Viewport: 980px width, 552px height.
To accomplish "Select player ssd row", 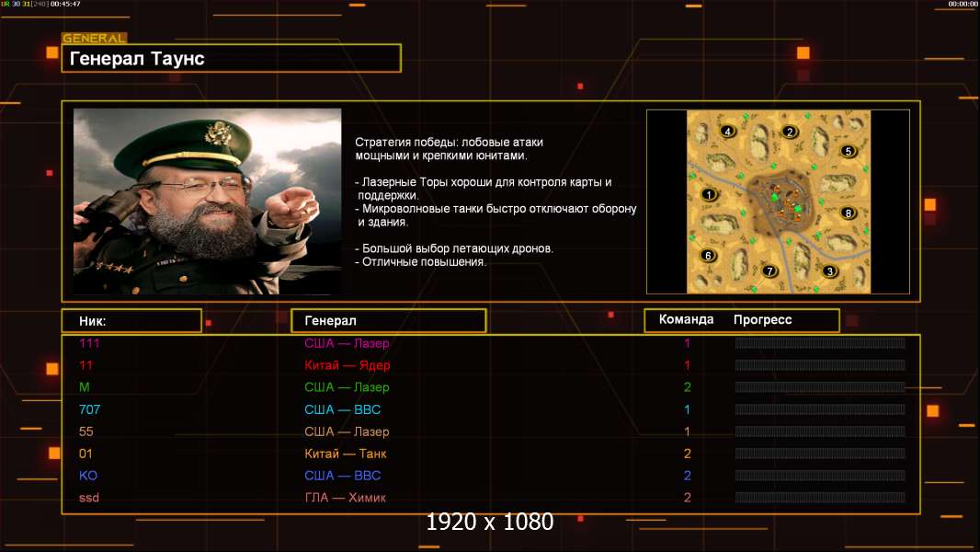I will click(491, 498).
